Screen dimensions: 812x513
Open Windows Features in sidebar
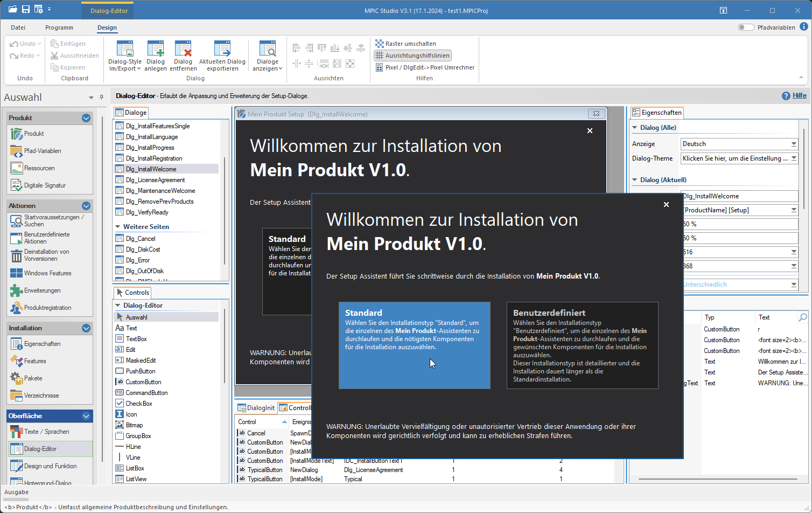coord(50,273)
